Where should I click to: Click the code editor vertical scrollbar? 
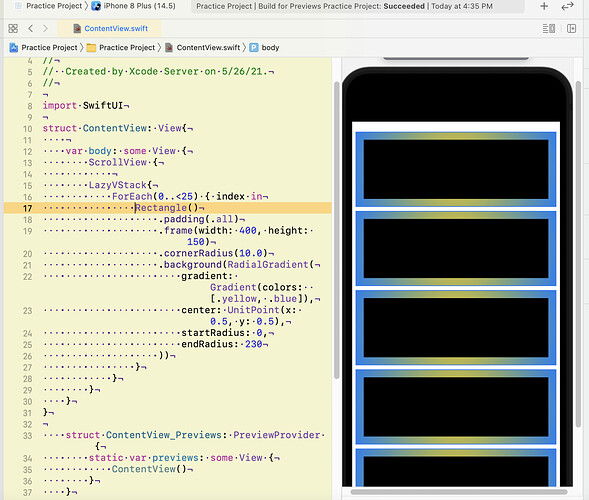[337, 230]
